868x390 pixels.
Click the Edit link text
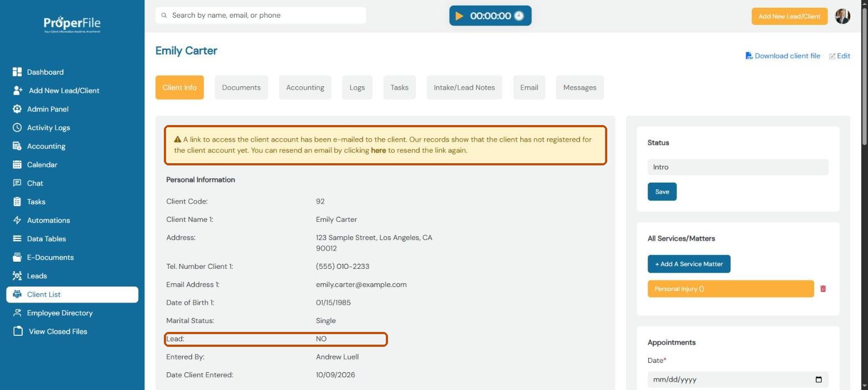[844, 56]
